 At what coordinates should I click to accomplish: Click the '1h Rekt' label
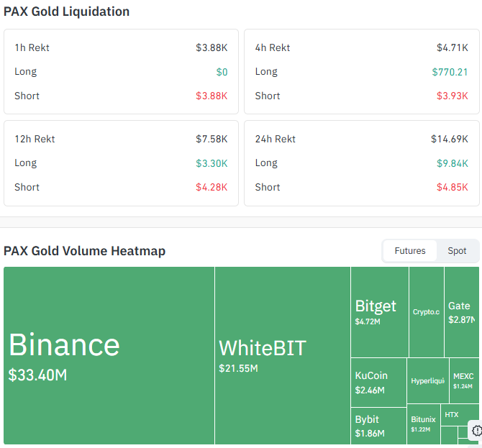point(32,47)
